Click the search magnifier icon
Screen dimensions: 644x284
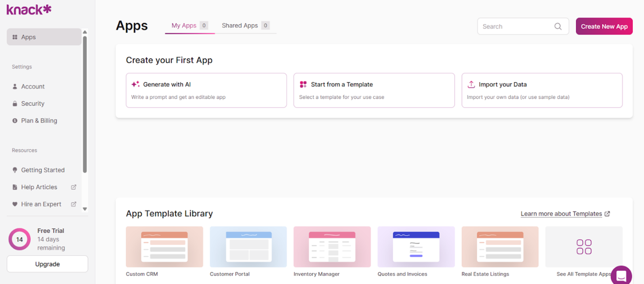(558, 26)
